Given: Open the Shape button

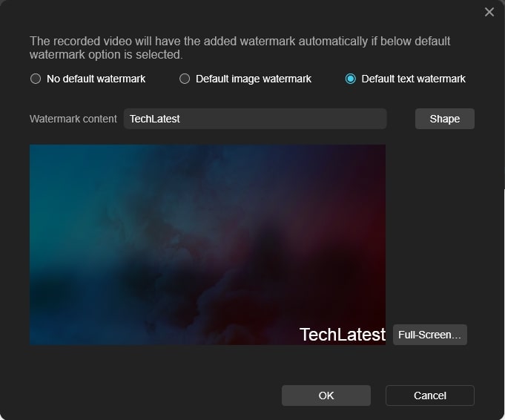Looking at the screenshot, I should [444, 119].
